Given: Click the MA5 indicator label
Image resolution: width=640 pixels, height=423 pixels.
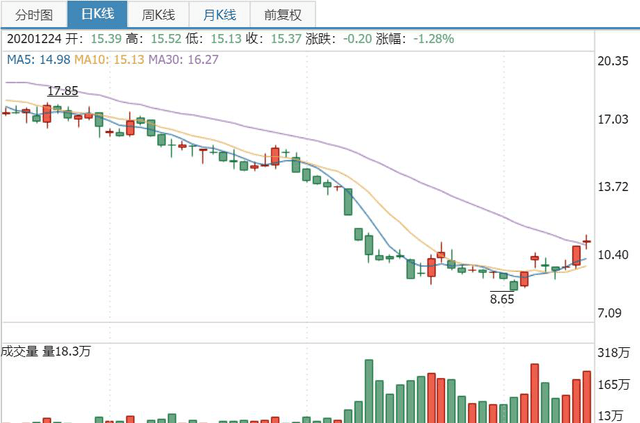Looking at the screenshot, I should (38, 60).
